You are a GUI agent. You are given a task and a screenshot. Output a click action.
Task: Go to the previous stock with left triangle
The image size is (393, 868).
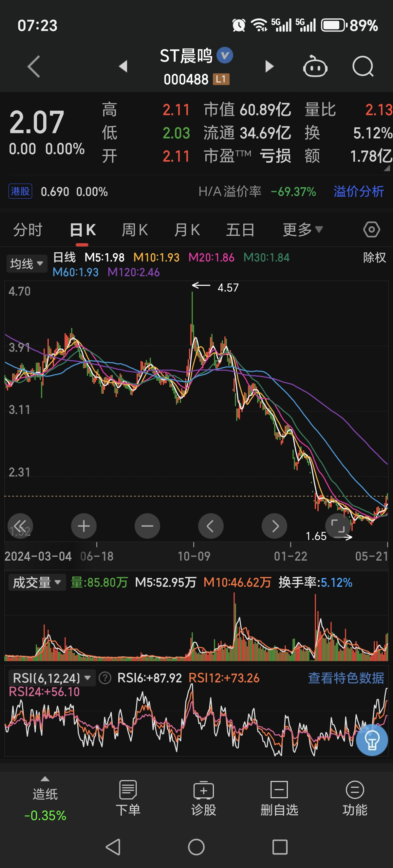click(123, 66)
